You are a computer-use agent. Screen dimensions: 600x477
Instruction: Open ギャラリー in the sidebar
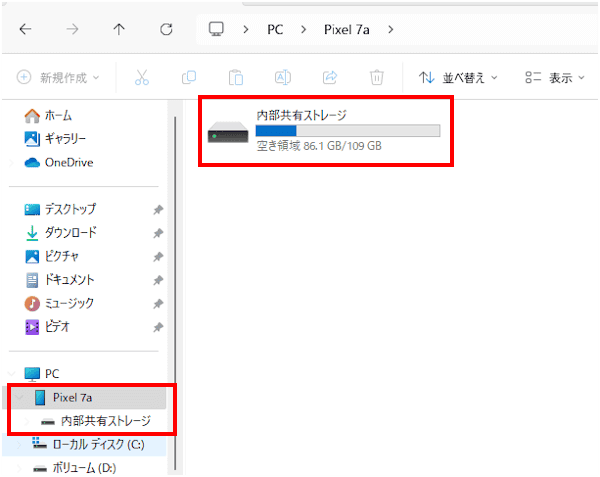click(x=55, y=138)
